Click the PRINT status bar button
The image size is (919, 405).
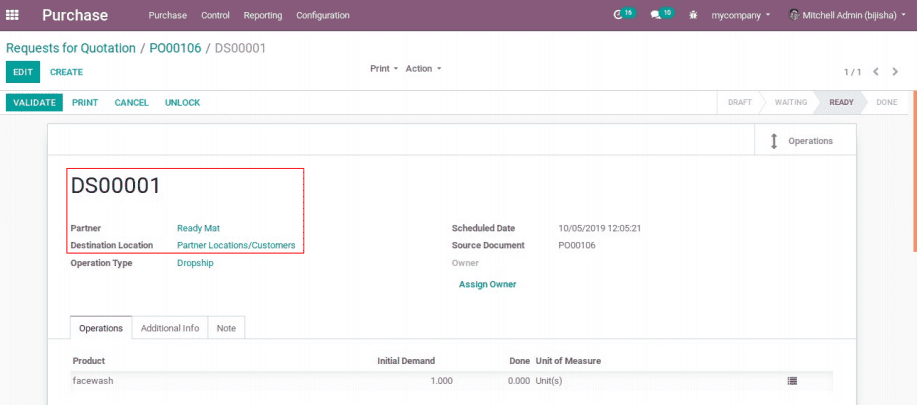point(85,103)
